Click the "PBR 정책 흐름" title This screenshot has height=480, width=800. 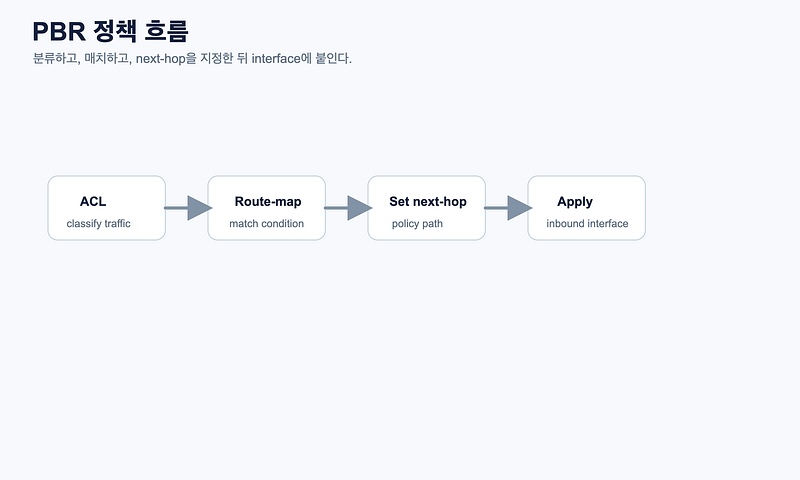pos(110,31)
